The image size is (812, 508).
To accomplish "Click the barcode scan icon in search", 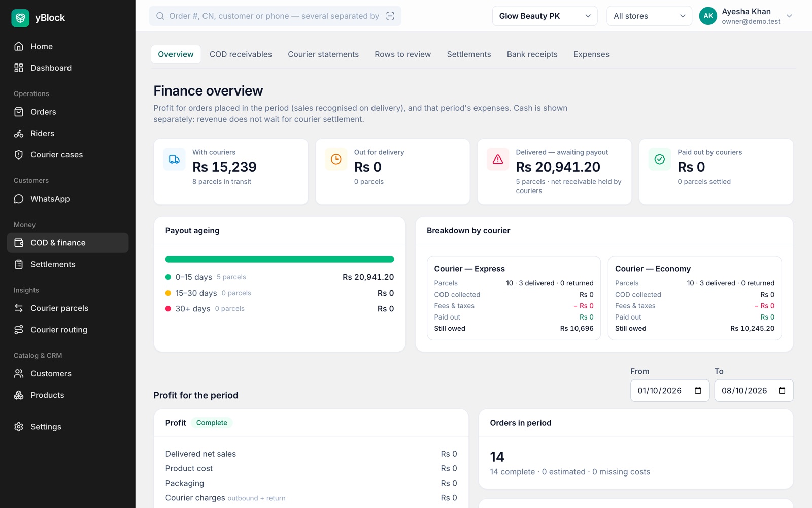I will point(390,16).
